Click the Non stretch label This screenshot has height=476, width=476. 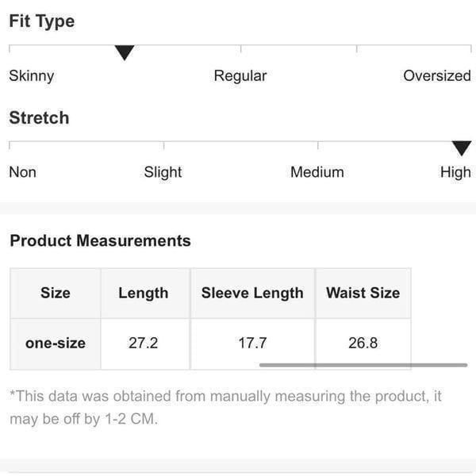23,172
